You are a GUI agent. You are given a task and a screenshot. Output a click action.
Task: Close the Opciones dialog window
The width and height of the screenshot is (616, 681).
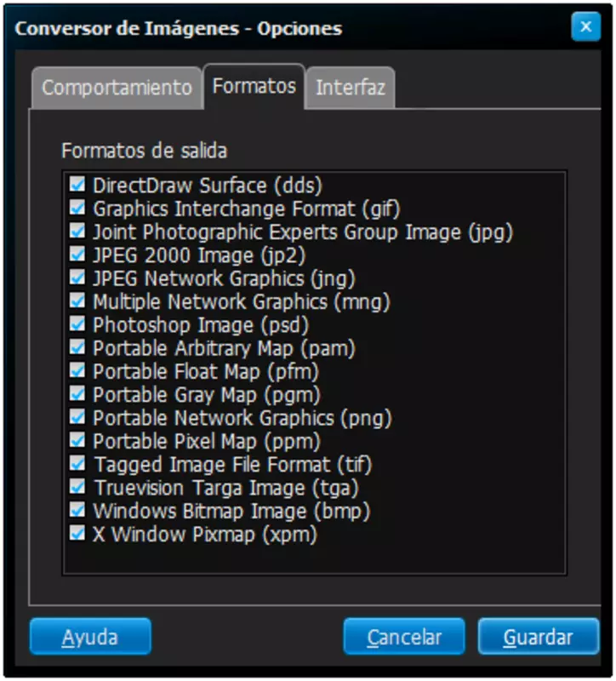585,27
